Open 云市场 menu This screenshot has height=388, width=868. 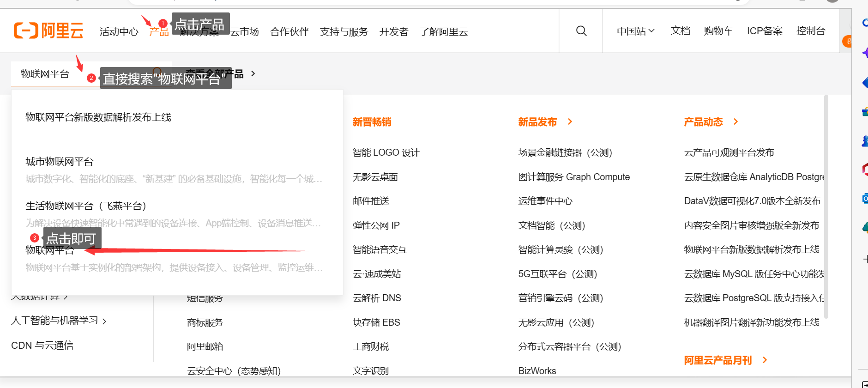pos(244,31)
